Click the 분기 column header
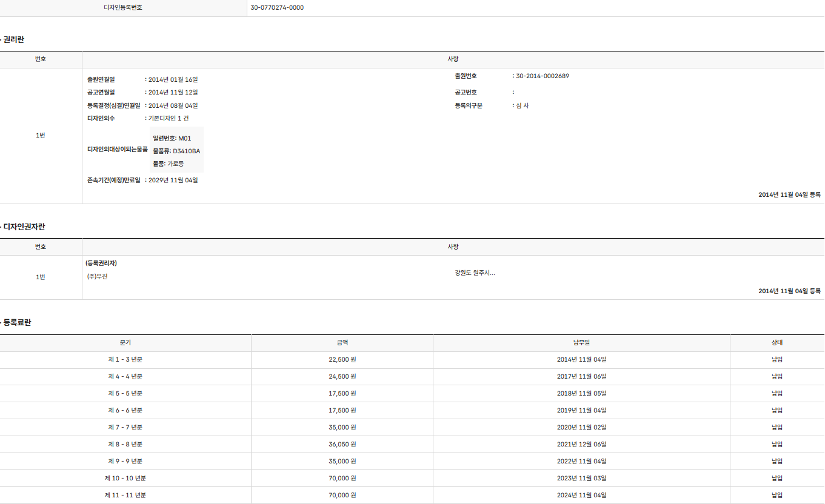The image size is (825, 504). pos(125,343)
